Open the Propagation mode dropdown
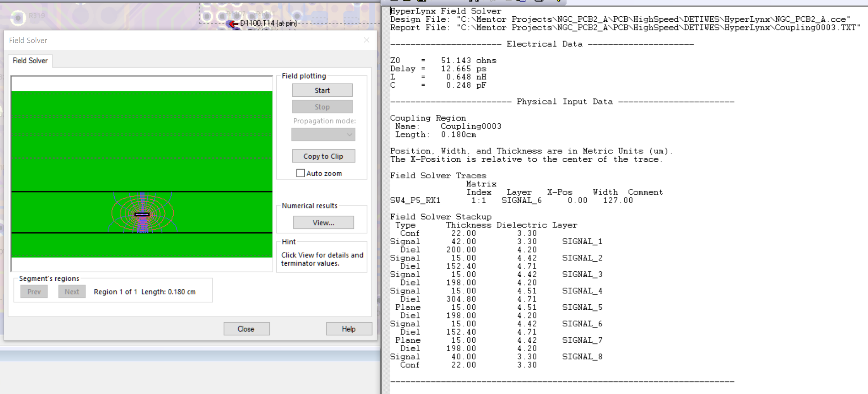The height and width of the screenshot is (394, 868). (x=323, y=135)
